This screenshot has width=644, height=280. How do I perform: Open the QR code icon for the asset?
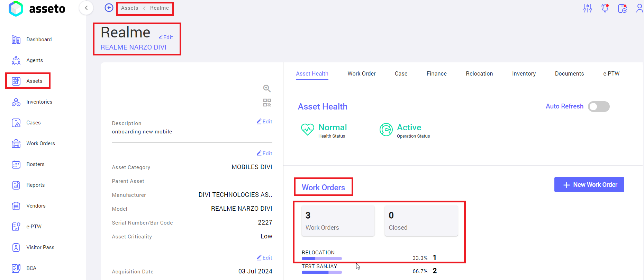click(x=267, y=103)
